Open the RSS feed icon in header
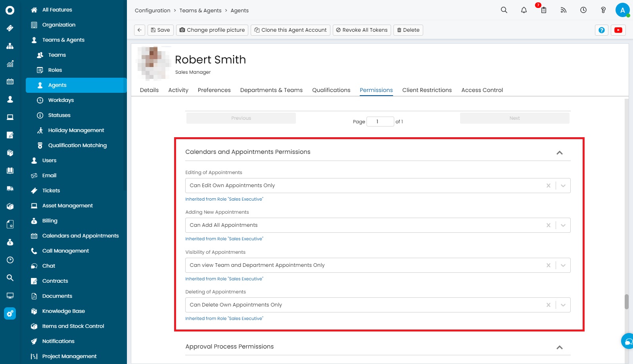 click(563, 10)
